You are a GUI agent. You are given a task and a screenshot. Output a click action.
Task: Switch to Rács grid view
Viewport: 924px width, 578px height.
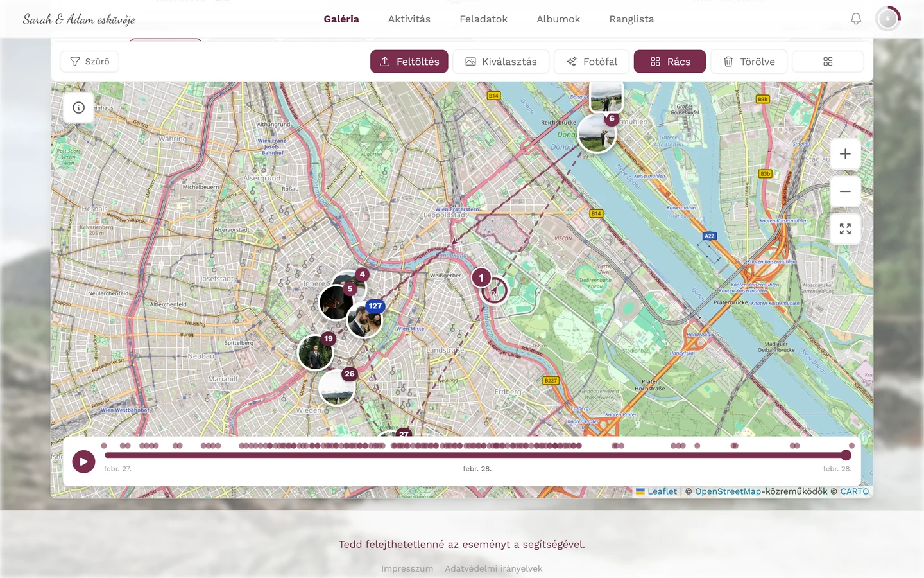pyautogui.click(x=670, y=62)
